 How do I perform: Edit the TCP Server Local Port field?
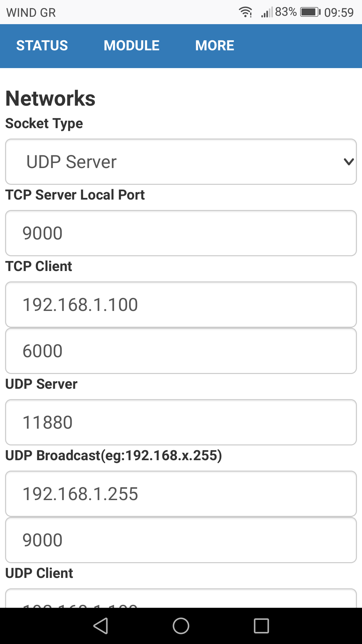[x=181, y=233]
